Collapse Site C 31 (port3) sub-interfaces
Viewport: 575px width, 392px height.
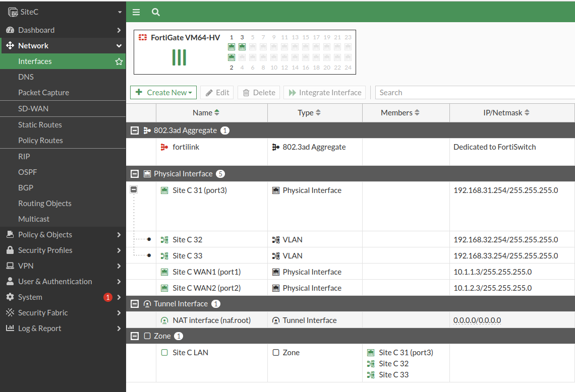134,189
